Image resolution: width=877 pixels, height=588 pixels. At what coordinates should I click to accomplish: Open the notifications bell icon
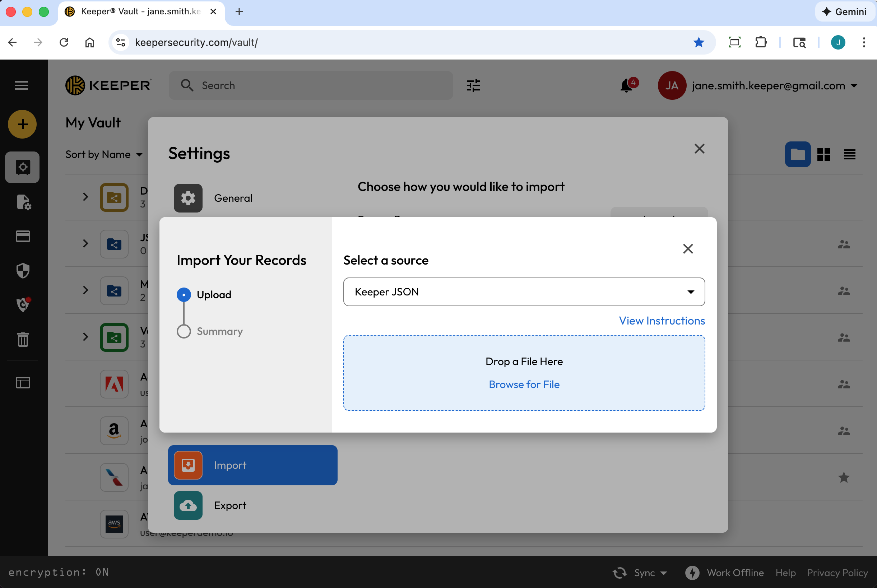626,85
